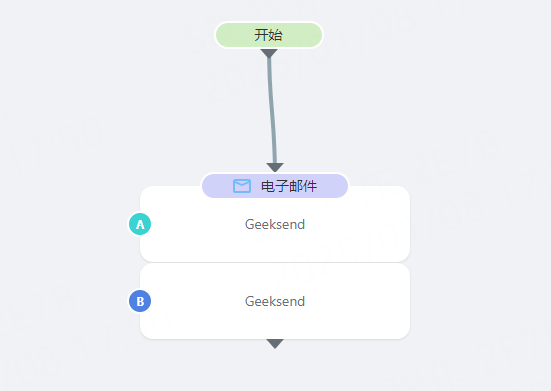Viewport: 551px width, 391px height.
Task: Select the connection line between 开始 and 电子邮件
Action: pyautogui.click(x=272, y=110)
